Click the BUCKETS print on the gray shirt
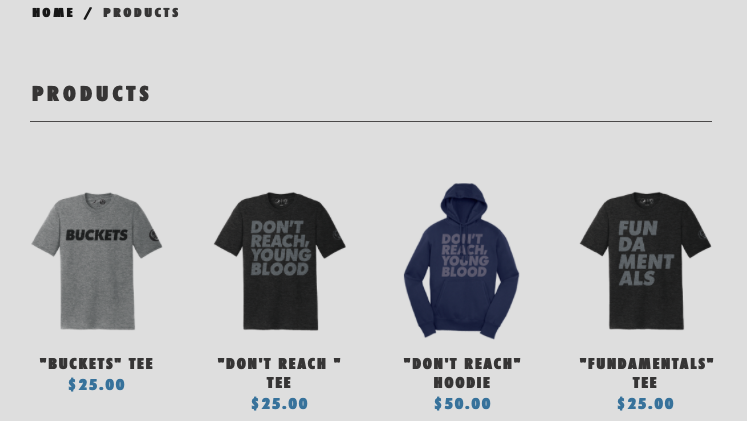 [97, 235]
